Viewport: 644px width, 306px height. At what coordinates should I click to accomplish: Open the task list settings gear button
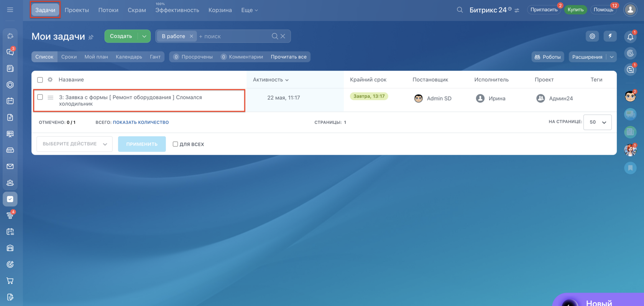pyautogui.click(x=592, y=36)
